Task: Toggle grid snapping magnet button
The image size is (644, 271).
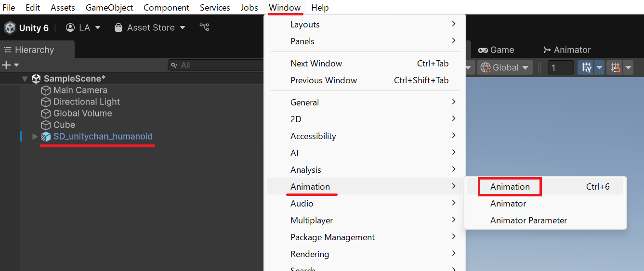Action: click(616, 68)
